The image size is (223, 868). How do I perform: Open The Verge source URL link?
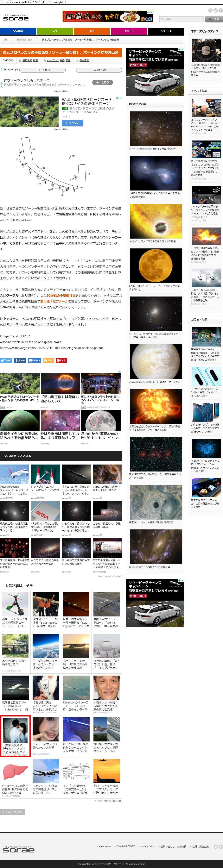point(51,348)
